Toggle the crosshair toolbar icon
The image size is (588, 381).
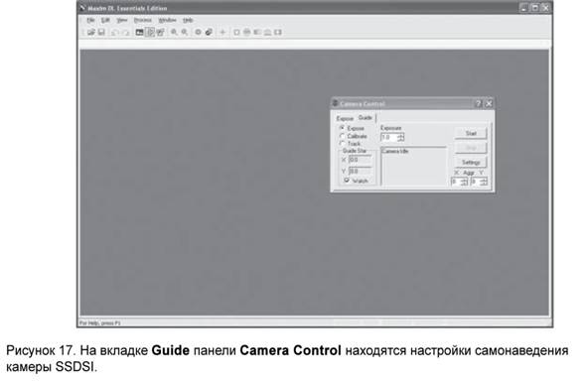(222, 32)
